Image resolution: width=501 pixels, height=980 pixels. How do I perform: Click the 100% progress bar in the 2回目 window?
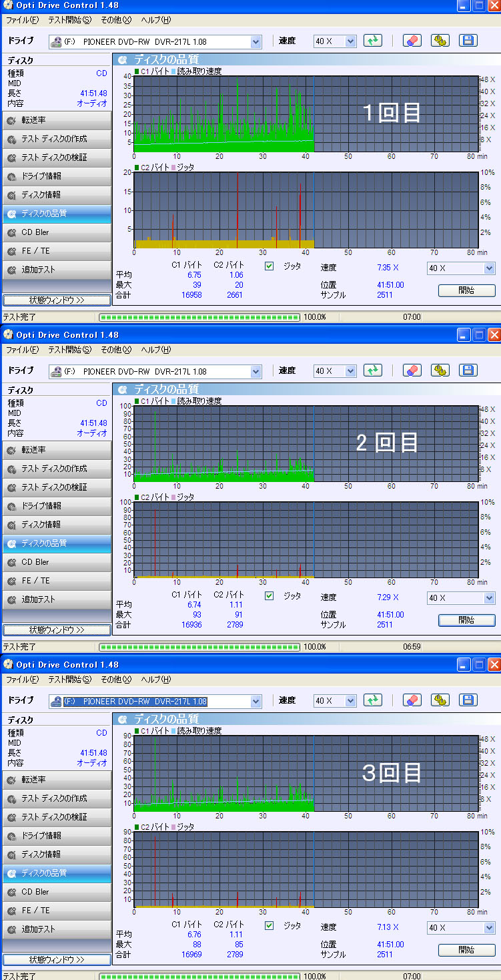(x=199, y=647)
